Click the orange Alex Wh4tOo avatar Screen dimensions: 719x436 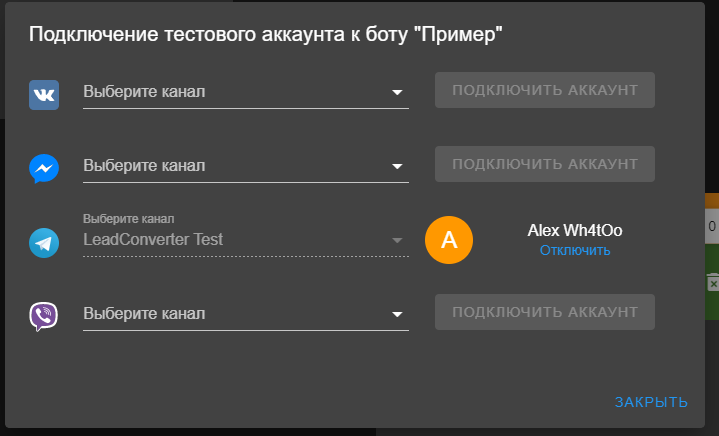point(449,240)
